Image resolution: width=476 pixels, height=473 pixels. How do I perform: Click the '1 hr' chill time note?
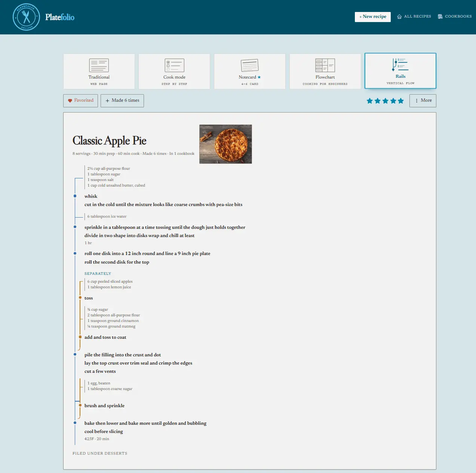(88, 243)
